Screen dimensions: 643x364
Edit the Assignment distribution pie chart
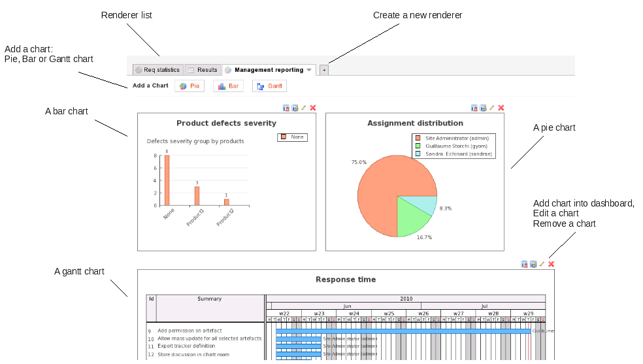[x=491, y=108]
